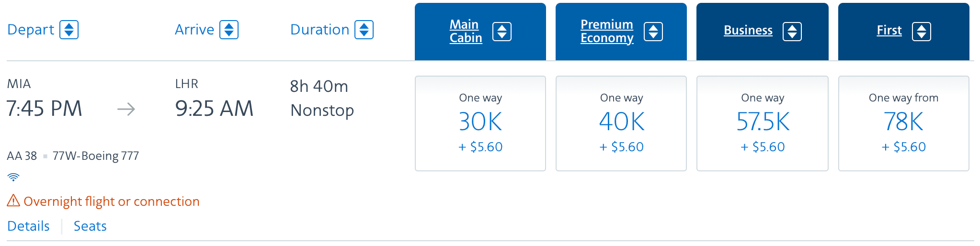Click the First column header link
The image size is (980, 246).
889,31
